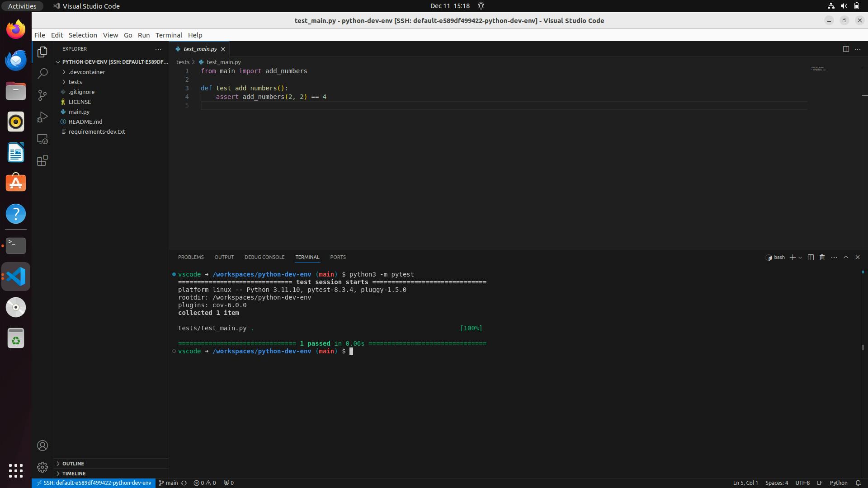
Task: Open launch profile dropdown next to plus
Action: pyautogui.click(x=800, y=257)
